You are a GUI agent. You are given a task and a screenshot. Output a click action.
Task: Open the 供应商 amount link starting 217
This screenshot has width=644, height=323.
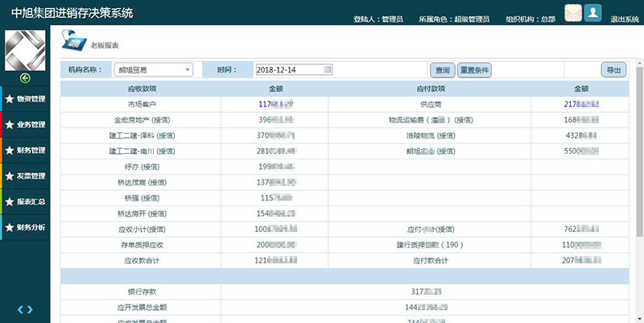581,105
